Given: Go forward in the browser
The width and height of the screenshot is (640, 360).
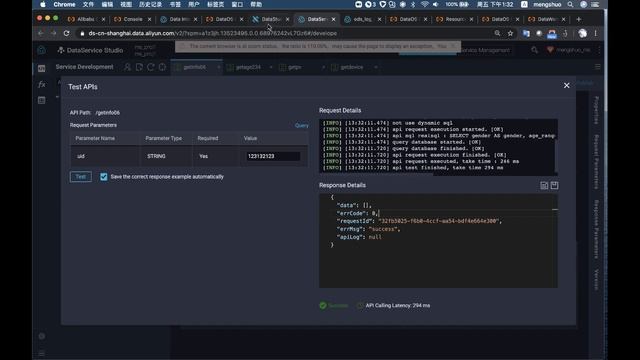Looking at the screenshot, I should coord(53,33).
